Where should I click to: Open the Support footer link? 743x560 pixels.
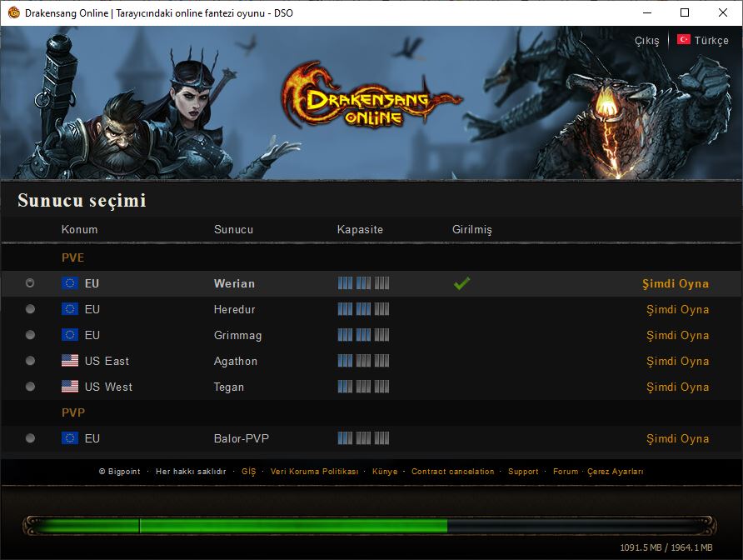[523, 472]
